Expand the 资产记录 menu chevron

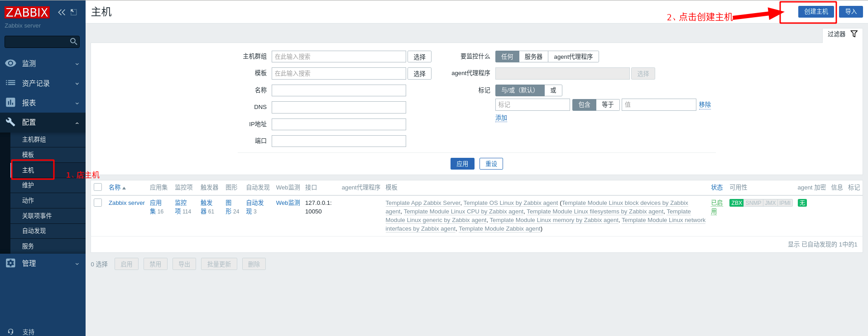tap(77, 84)
